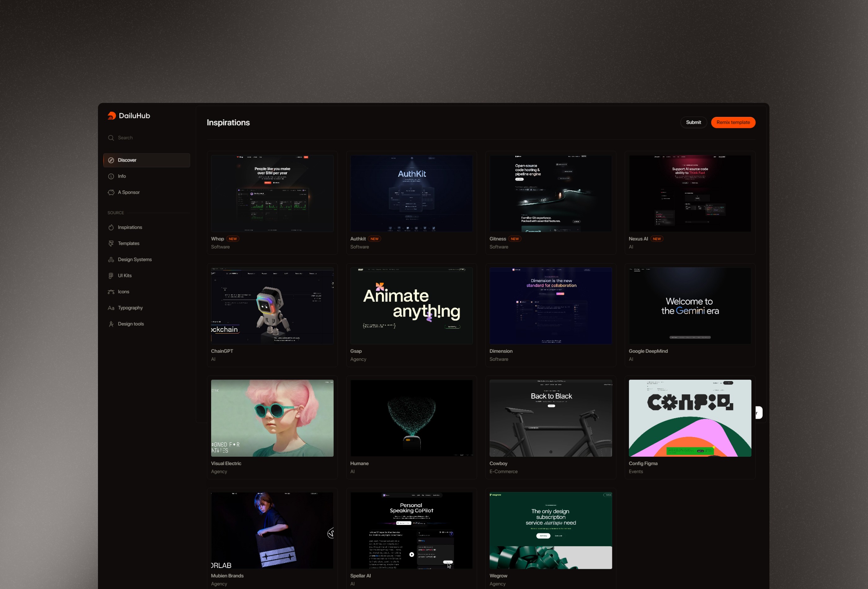The image size is (868, 589).
Task: Open the Info section
Action: pyautogui.click(x=122, y=176)
